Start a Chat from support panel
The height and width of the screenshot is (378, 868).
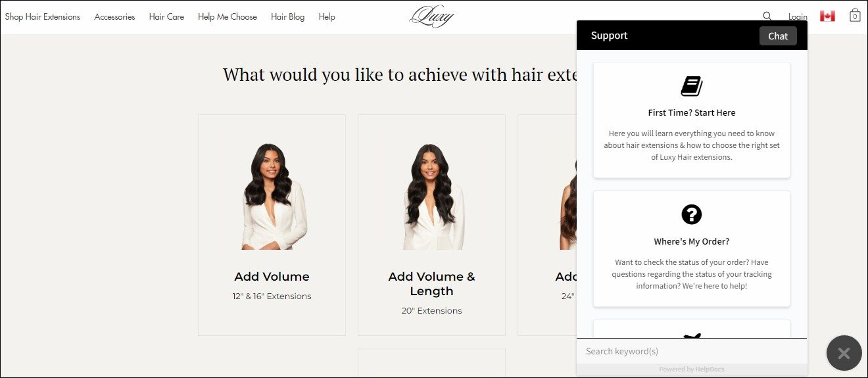[x=778, y=36]
